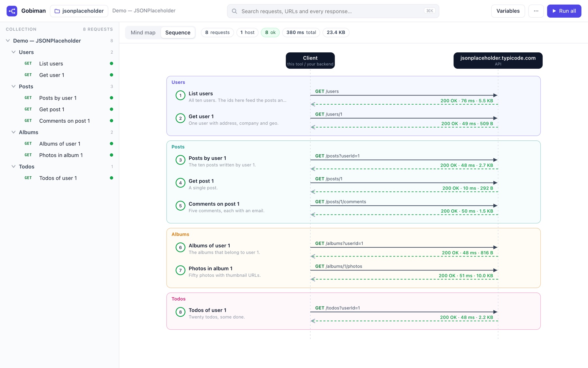Click the 8 requests pill
The height and width of the screenshot is (368, 588).
tap(217, 32)
